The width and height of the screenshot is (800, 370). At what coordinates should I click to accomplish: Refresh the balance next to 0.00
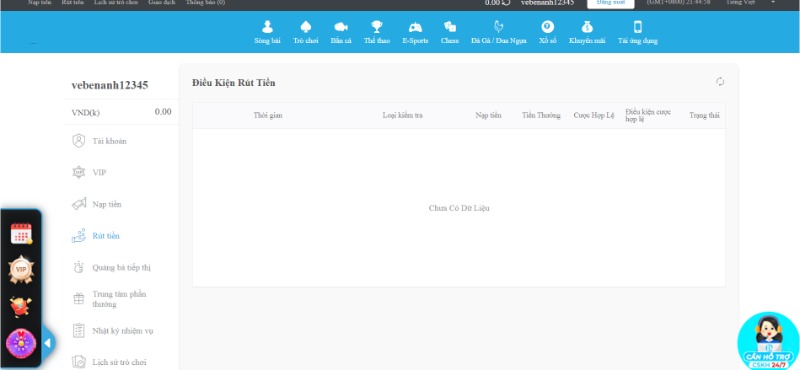coord(506,3)
